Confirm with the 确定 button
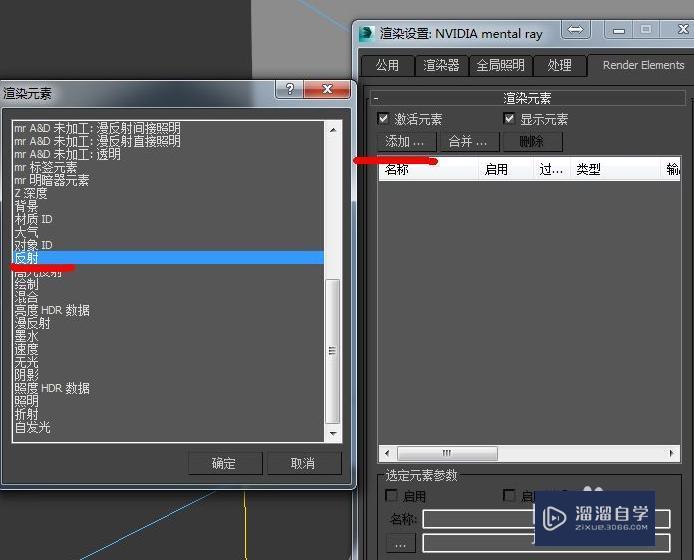The width and height of the screenshot is (694, 560). pyautogui.click(x=225, y=463)
